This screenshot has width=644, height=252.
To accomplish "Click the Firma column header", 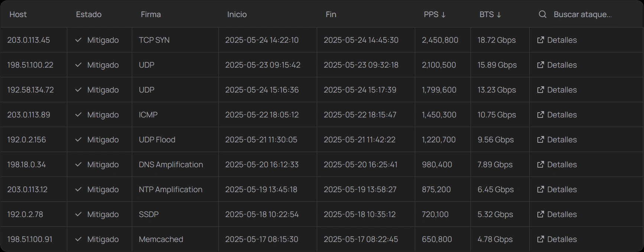I will [151, 14].
